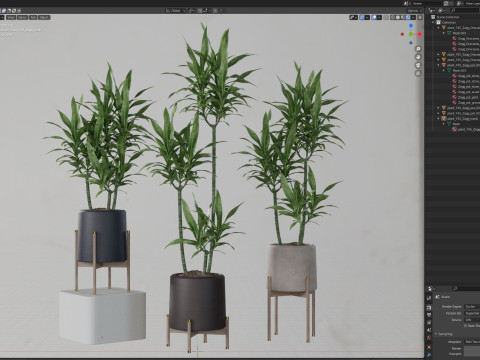This screenshot has width=480, height=360.
Task: Open the View Layer properties tab icon
Action: 429,323
